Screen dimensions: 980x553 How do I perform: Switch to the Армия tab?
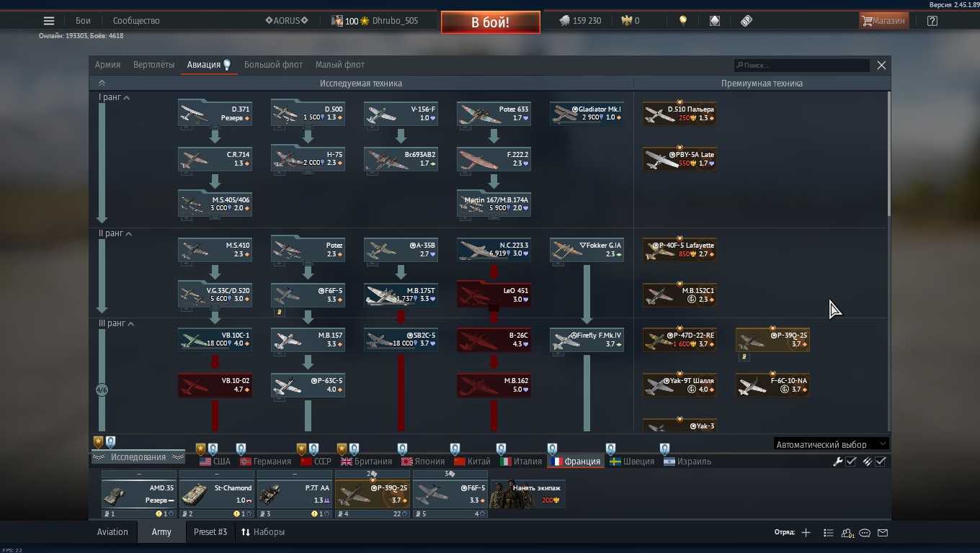tap(107, 65)
